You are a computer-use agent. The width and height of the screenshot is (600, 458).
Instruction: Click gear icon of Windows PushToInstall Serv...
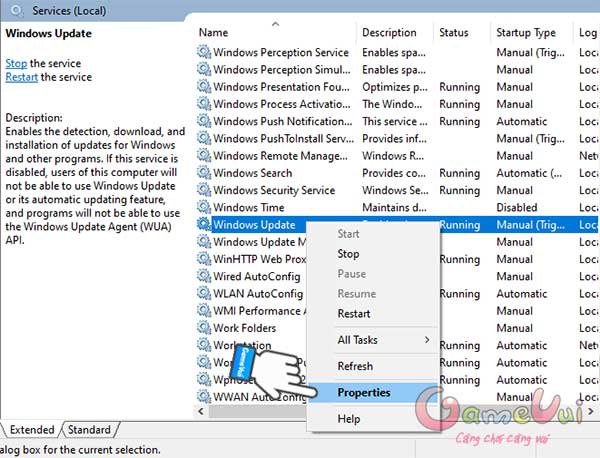(204, 138)
